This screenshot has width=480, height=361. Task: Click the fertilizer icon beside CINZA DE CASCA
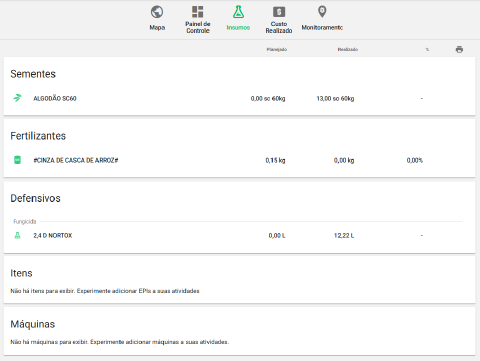coord(17,160)
